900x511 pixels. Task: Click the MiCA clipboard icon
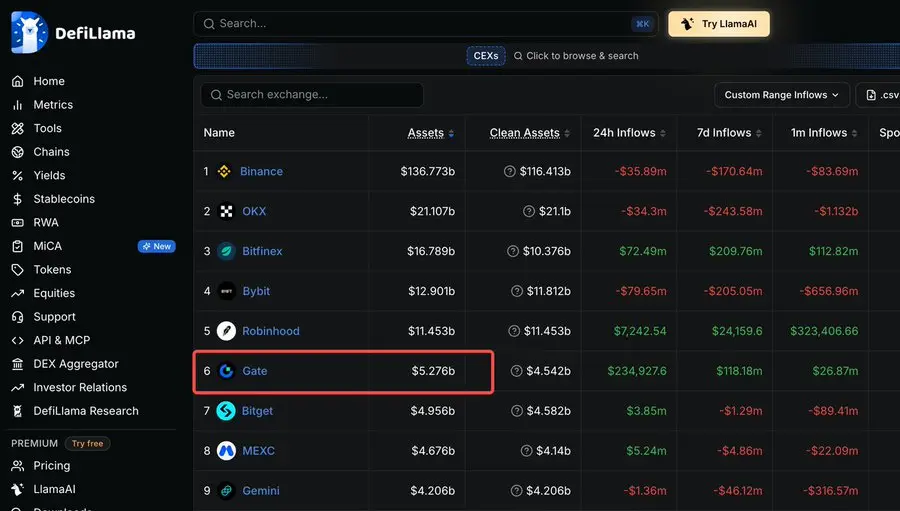pos(18,246)
